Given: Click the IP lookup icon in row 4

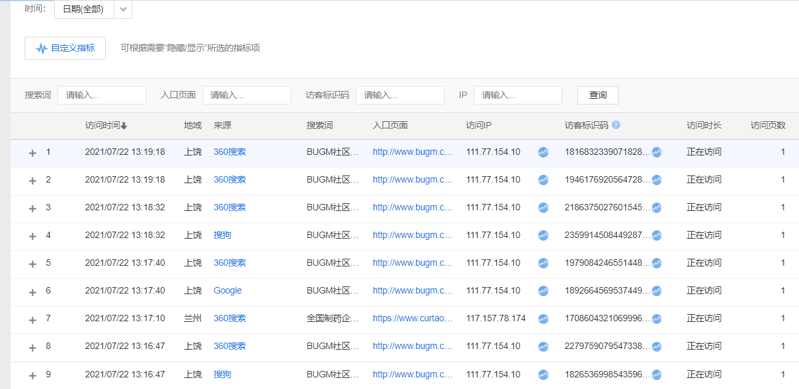Looking at the screenshot, I should (543, 235).
